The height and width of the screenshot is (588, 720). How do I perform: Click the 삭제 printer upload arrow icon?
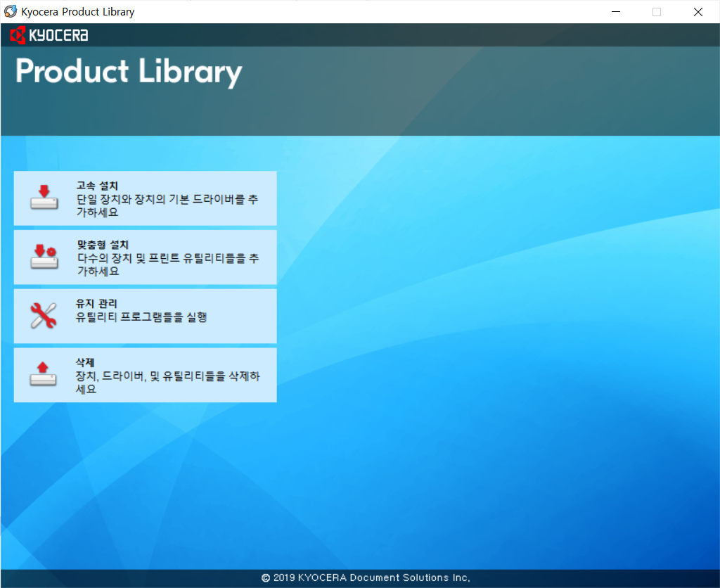coord(43,374)
